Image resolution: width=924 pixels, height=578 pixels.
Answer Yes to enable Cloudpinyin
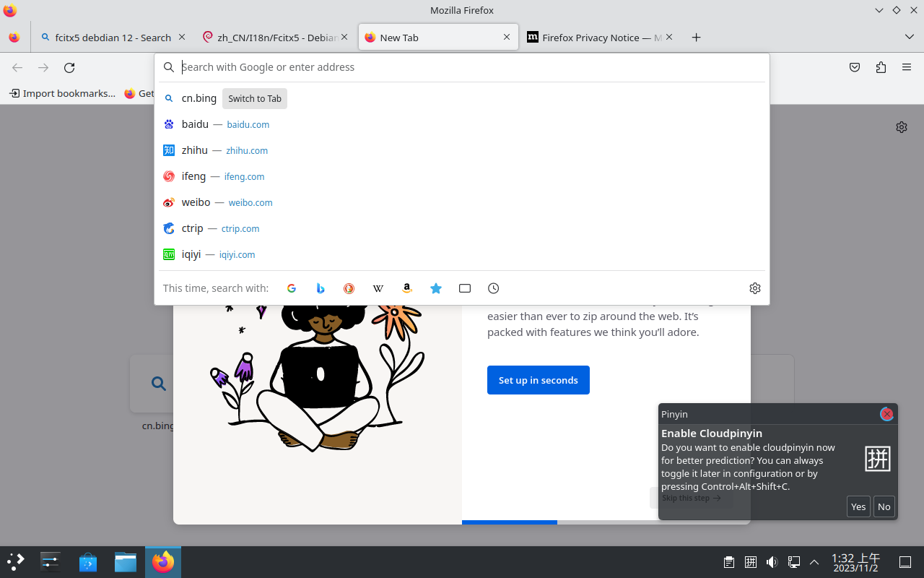[858, 506]
